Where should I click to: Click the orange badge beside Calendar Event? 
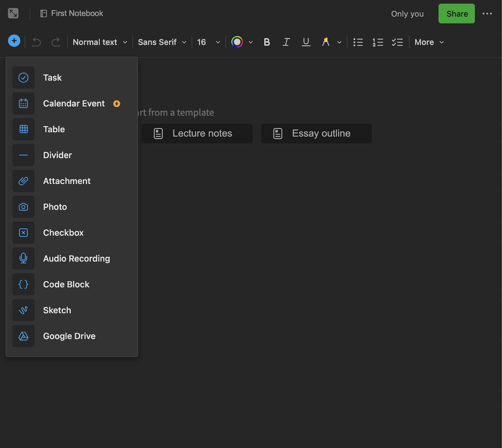[x=117, y=104]
